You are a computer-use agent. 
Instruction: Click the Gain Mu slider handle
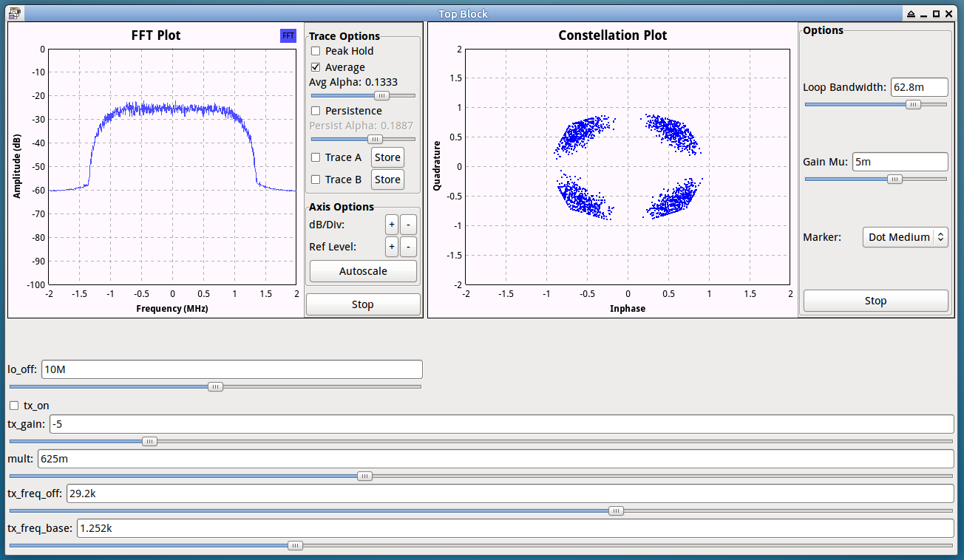tap(895, 179)
